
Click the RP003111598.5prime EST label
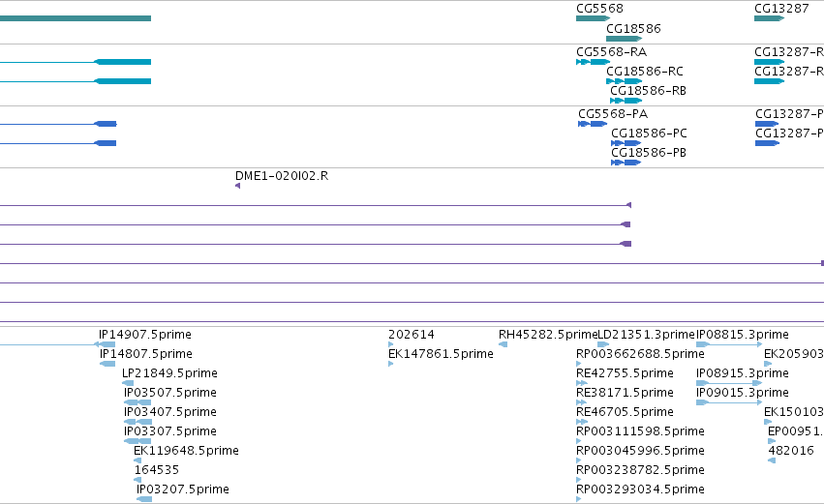pos(640,431)
